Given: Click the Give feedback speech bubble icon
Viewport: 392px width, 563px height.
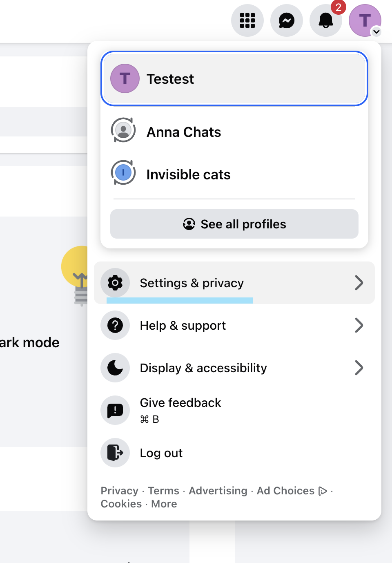Looking at the screenshot, I should [115, 410].
